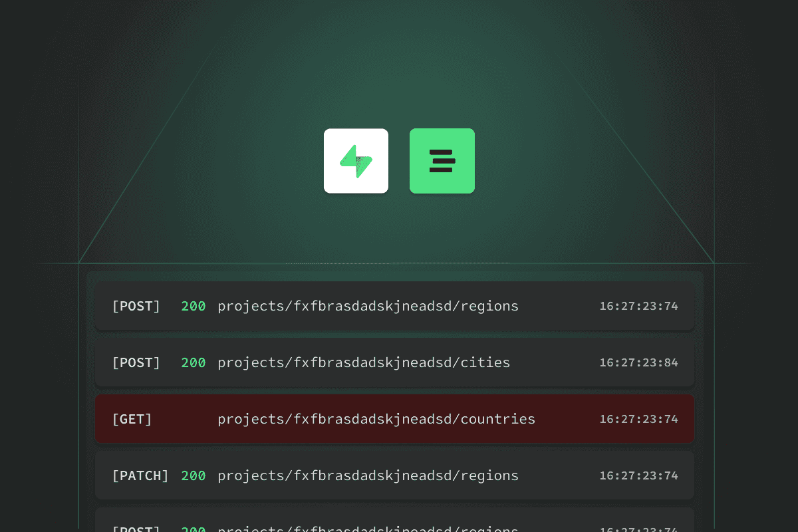Viewport: 798px width, 532px height.
Task: Click the 200 status on PATCH regions row
Action: pos(194,475)
